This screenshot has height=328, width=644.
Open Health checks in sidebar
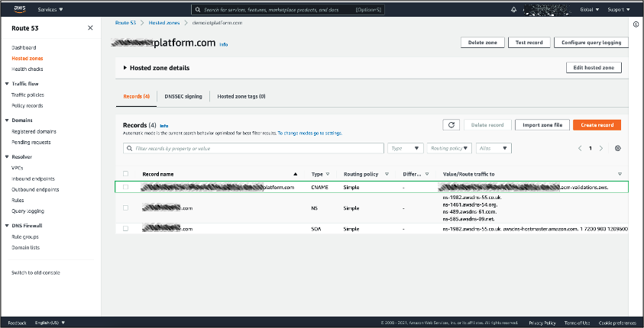tap(28, 69)
